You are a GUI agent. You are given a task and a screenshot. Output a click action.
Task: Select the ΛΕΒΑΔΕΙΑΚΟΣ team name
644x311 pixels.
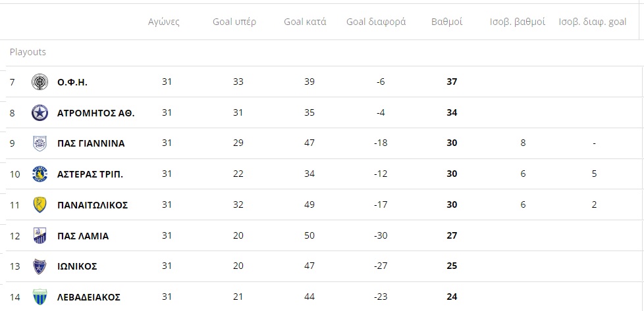click(x=89, y=297)
